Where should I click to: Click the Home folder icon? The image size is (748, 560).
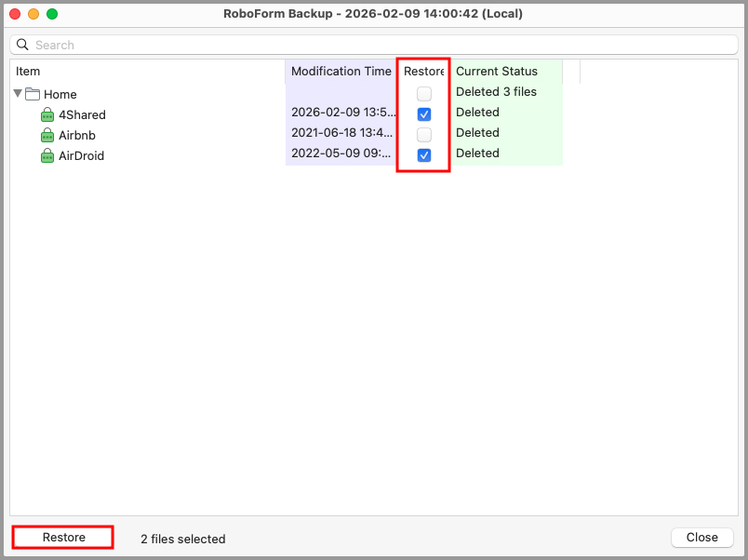point(33,94)
